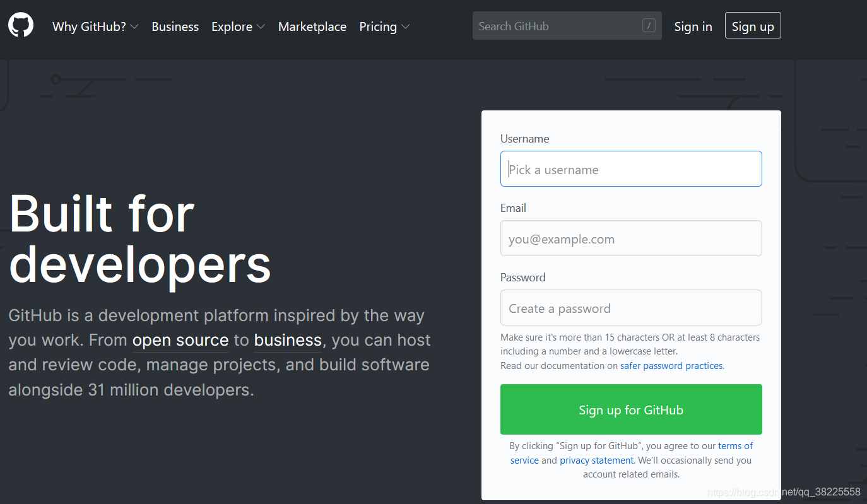Image resolution: width=867 pixels, height=504 pixels.
Task: Click the GitHub Octocat logo
Action: coord(21,26)
